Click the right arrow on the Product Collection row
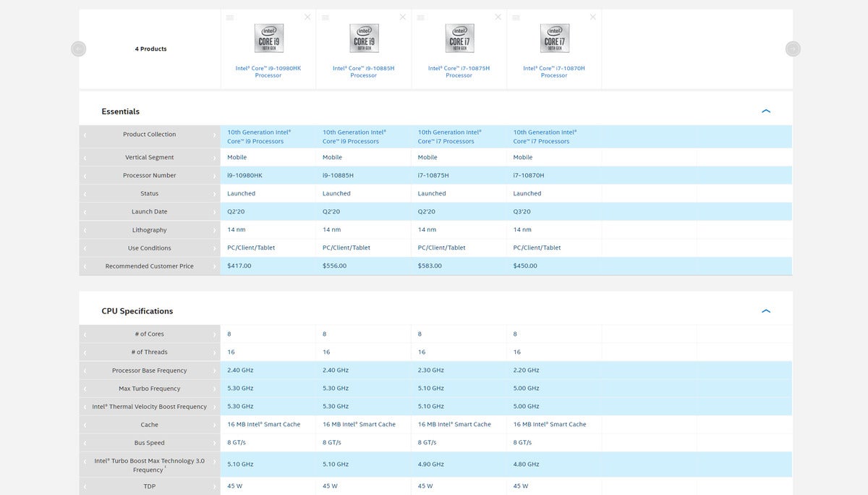 click(214, 135)
